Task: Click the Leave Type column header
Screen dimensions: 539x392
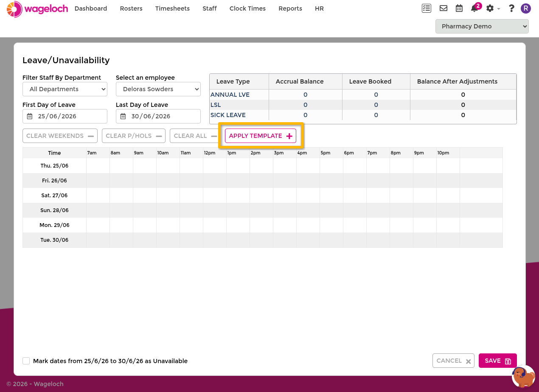Action: click(x=239, y=81)
